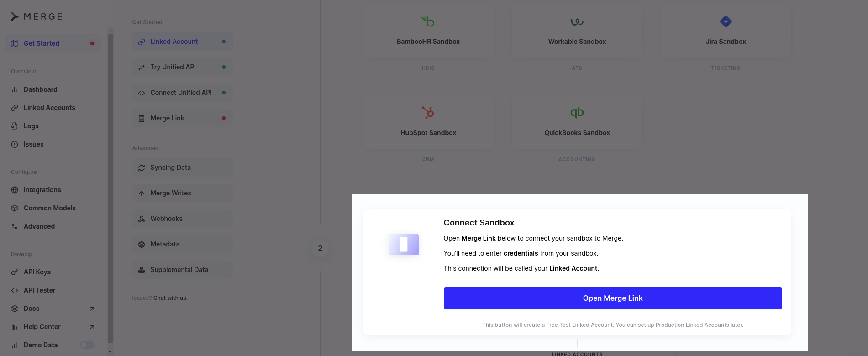Select the QuickBooks Sandbox icon

click(x=577, y=112)
